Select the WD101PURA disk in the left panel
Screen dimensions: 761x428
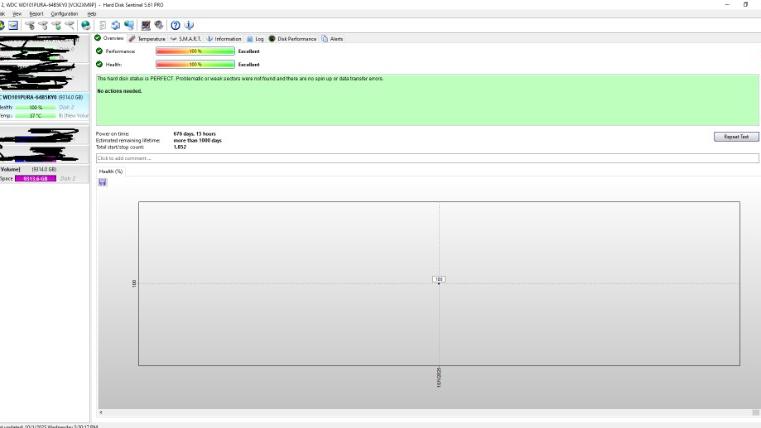click(47, 97)
